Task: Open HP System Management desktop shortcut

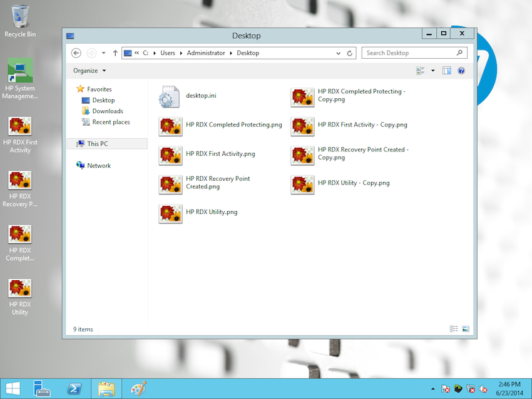Action: 20,78
